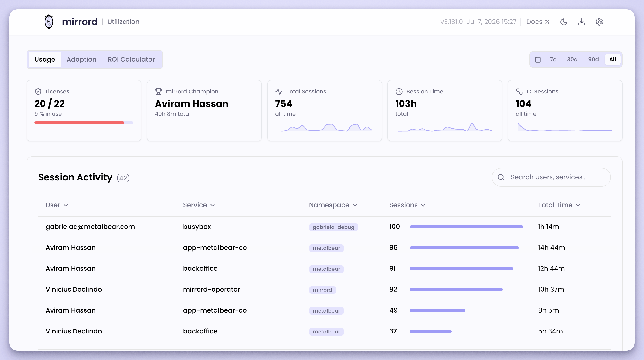This screenshot has height=360, width=644.
Task: Click Vinicius Deolindo in mirrord-operator row
Action: (74, 289)
